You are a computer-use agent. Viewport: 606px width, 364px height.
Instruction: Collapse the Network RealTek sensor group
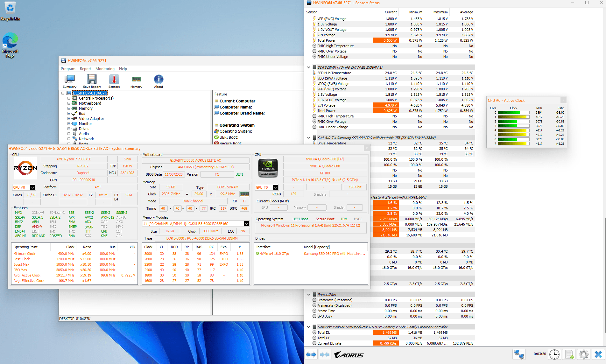coord(308,327)
